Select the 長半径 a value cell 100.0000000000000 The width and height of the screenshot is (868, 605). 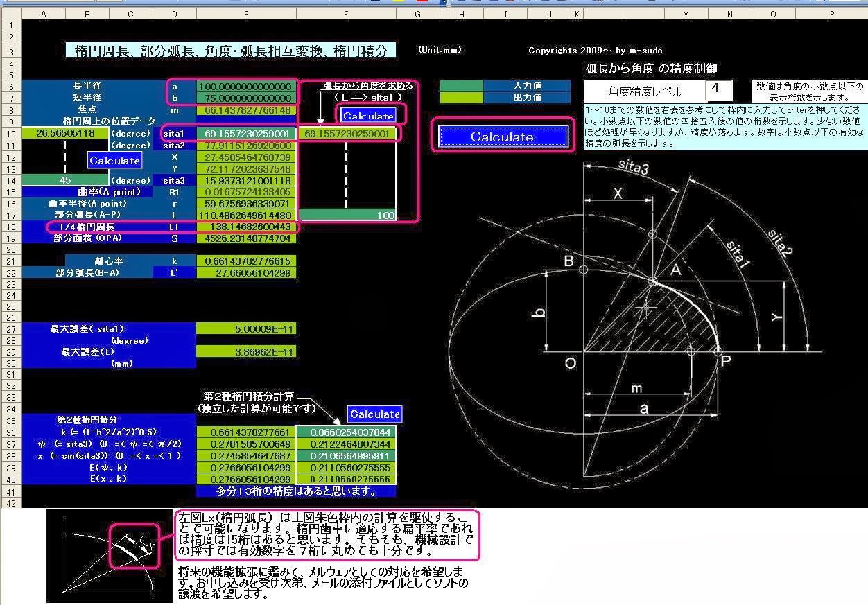point(246,86)
